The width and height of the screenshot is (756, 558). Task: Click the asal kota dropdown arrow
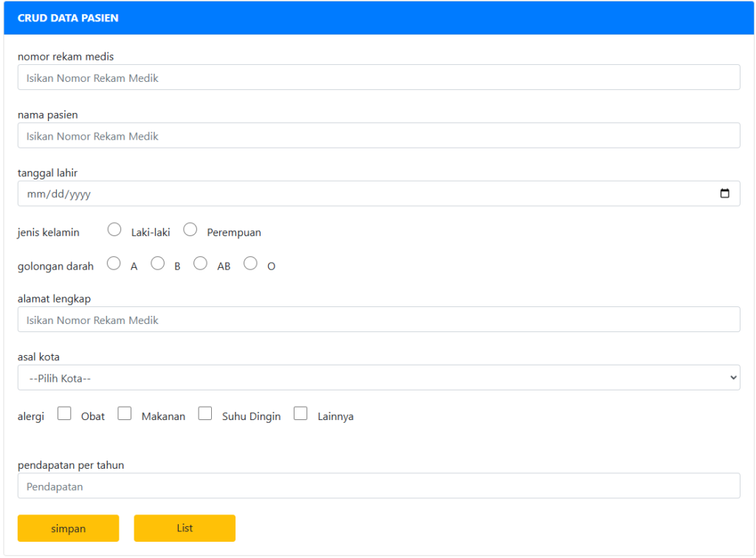click(x=733, y=377)
